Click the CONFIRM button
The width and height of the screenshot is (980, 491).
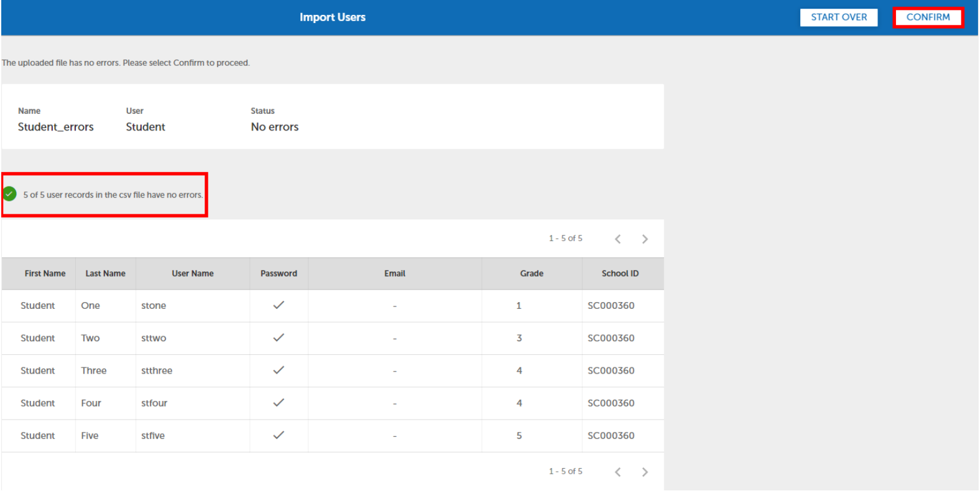(928, 17)
